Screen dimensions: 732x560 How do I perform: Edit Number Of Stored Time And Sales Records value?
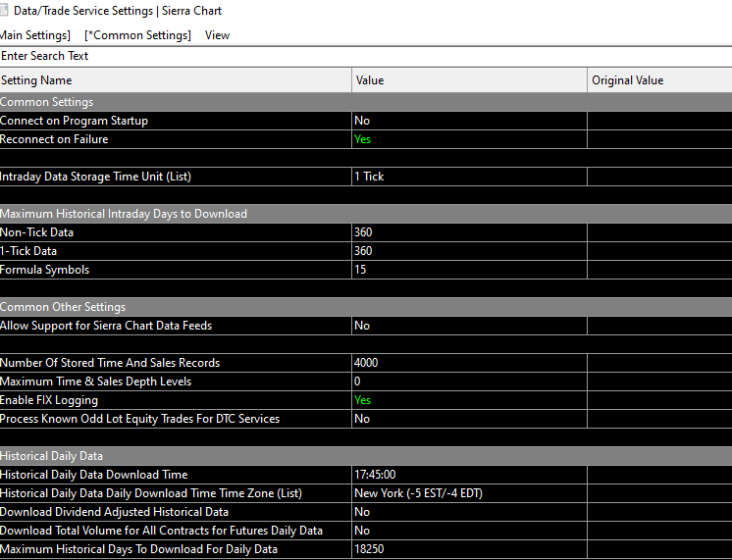coord(469,363)
